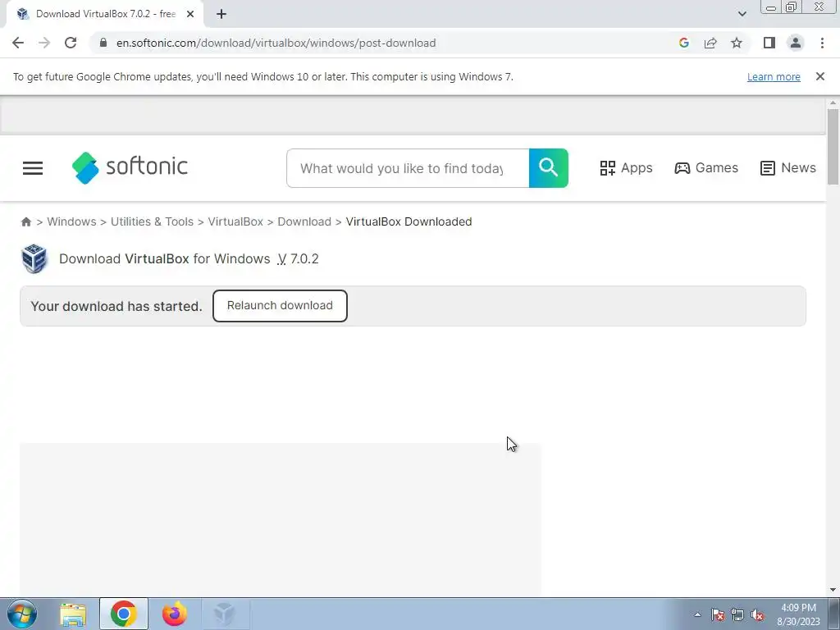Open the muted volume tray icon

point(757,614)
